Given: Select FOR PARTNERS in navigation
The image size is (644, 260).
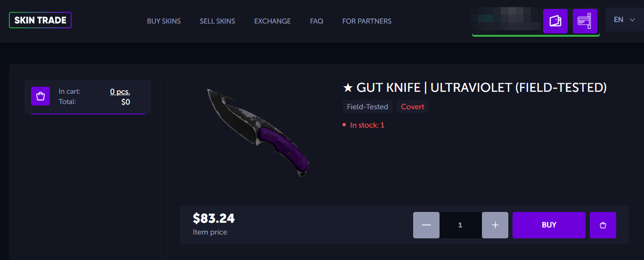Looking at the screenshot, I should (x=367, y=21).
